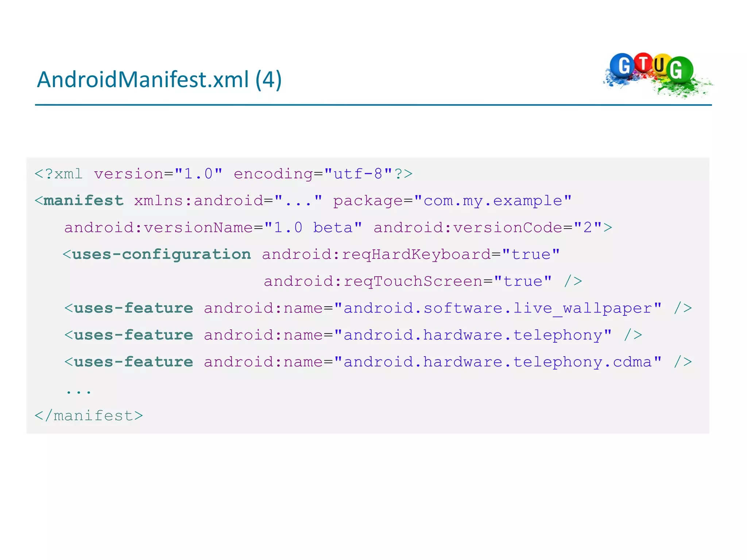Screen dimensions: 747x560
Task: Click "android.hardware.telephony" value without cdma
Action: pyautogui.click(x=473, y=335)
